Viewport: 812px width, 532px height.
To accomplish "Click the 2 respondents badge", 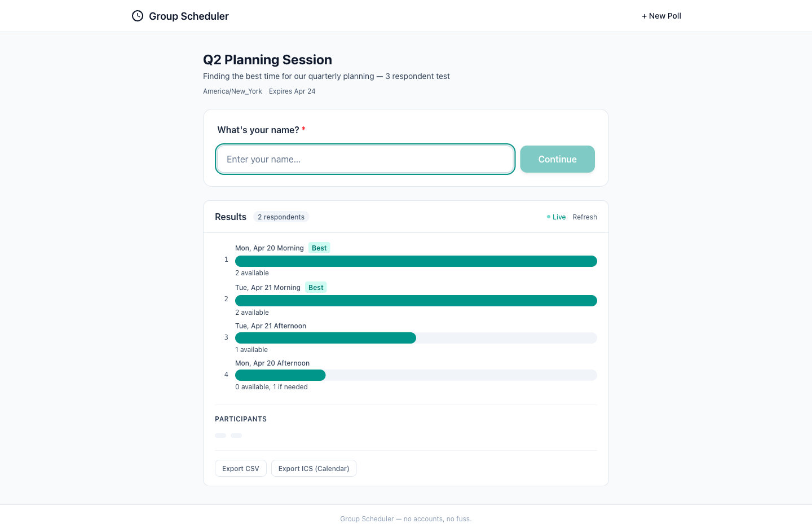I will (281, 217).
